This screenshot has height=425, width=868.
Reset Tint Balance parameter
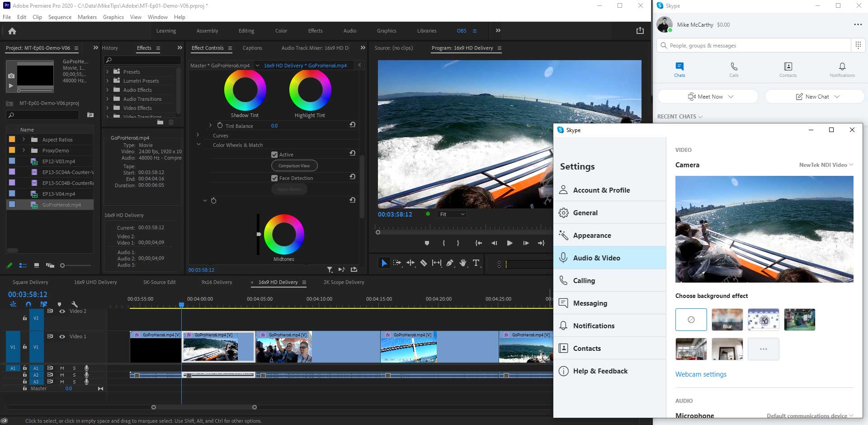tap(353, 125)
